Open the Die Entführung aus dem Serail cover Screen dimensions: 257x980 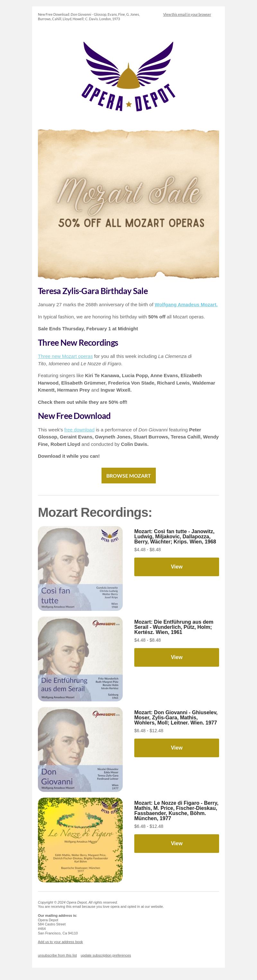[x=80, y=659]
